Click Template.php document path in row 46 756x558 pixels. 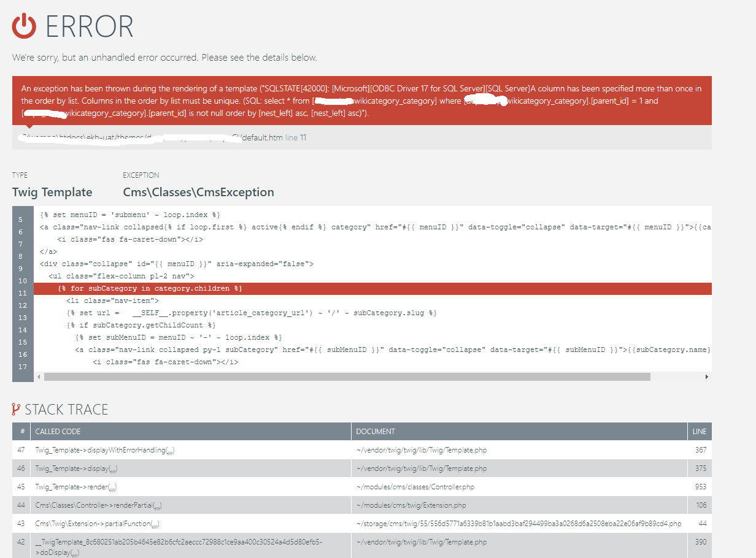[422, 468]
